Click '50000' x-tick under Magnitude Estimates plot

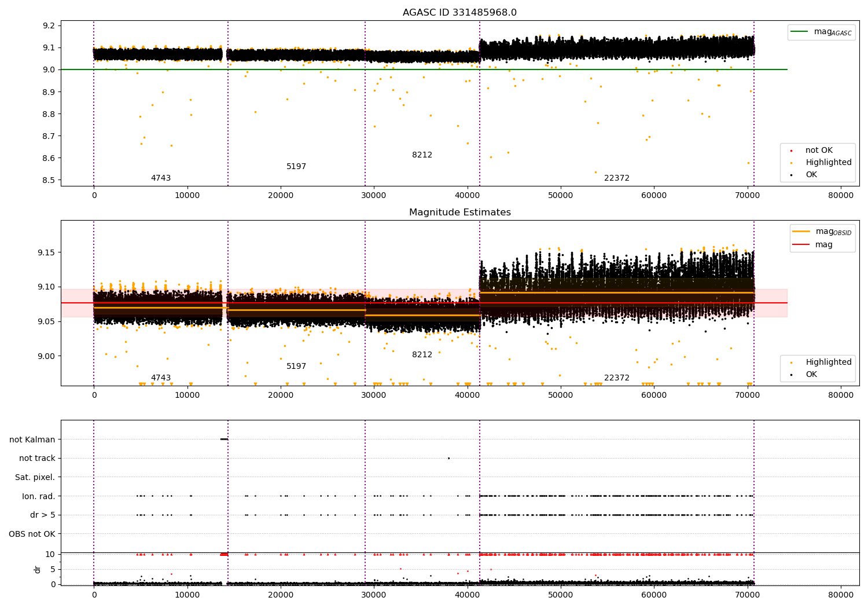coord(560,395)
